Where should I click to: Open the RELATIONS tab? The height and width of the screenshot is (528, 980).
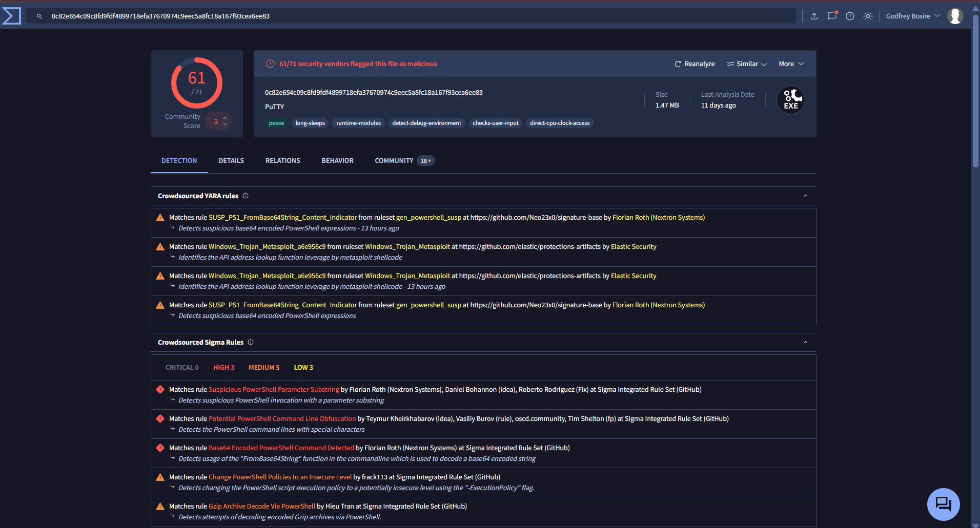[x=282, y=161]
